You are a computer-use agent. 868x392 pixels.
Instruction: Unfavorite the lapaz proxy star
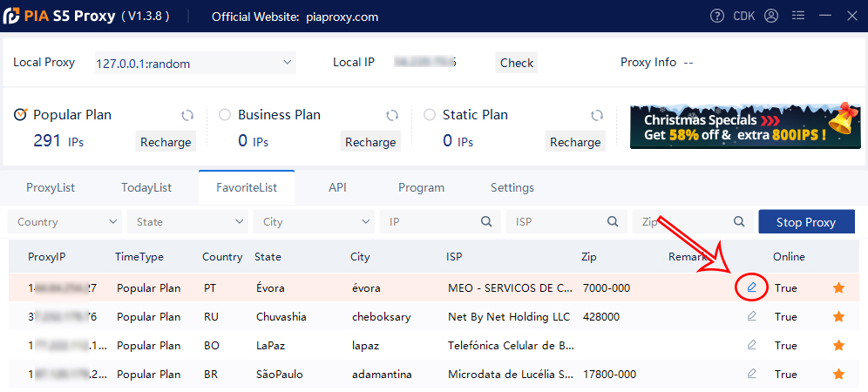coord(838,345)
